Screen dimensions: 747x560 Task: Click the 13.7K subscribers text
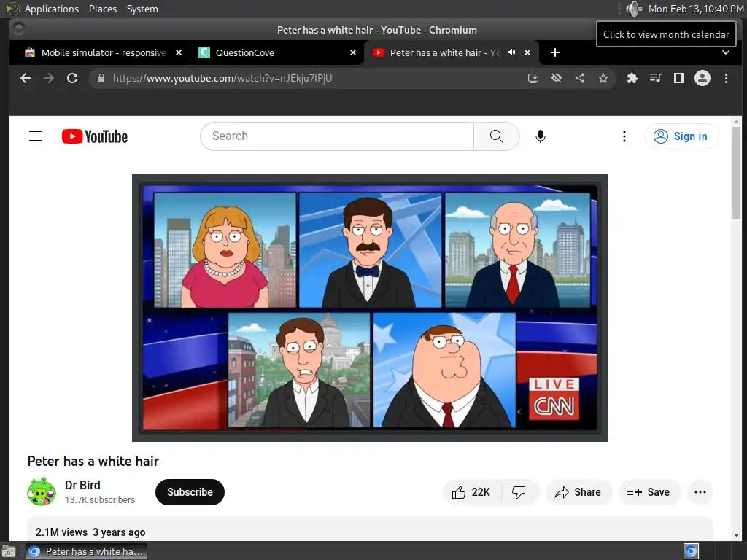[x=100, y=500]
